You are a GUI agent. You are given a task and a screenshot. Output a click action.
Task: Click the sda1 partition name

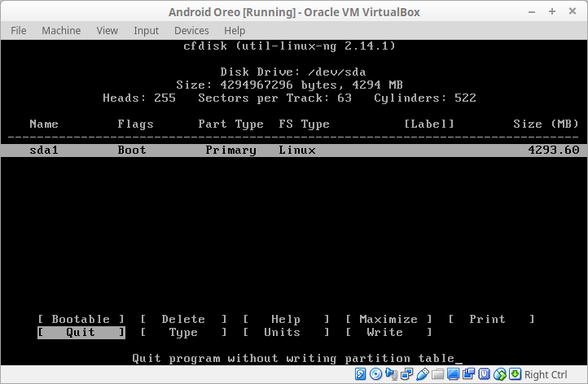pos(44,151)
